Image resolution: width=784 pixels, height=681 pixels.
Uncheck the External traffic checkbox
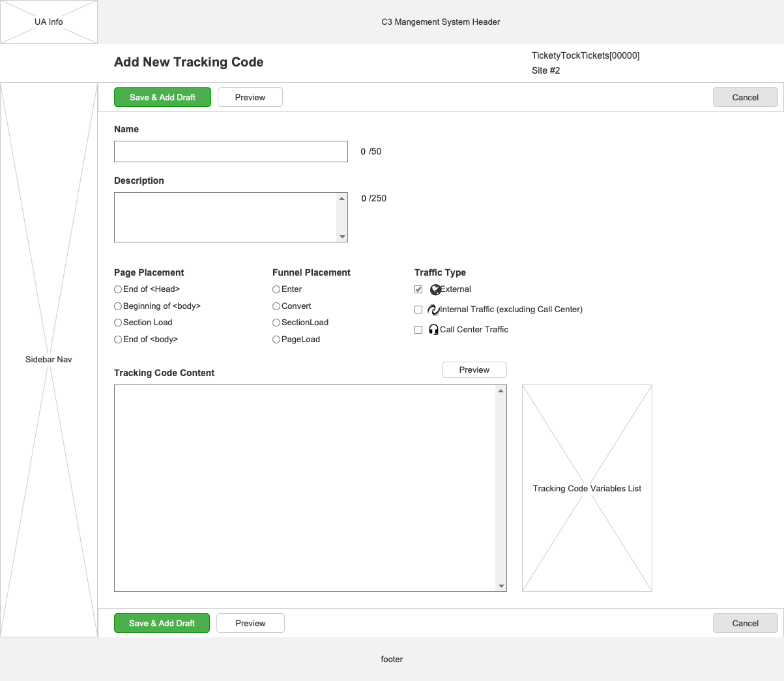click(418, 289)
